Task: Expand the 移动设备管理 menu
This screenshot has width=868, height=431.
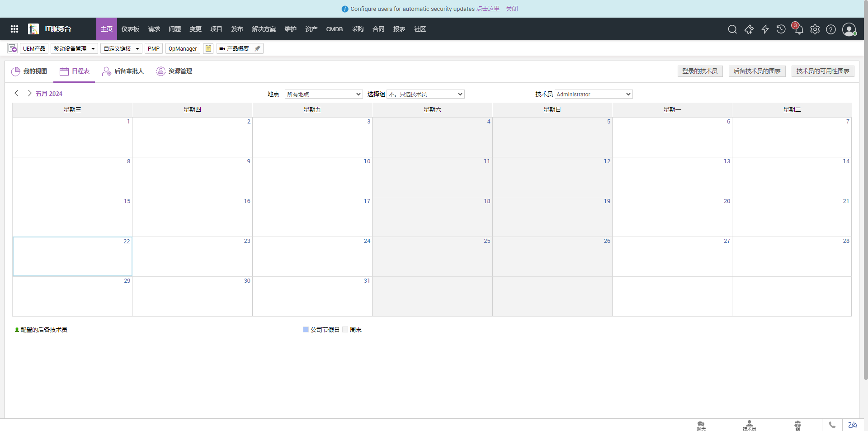Action: 74,48
